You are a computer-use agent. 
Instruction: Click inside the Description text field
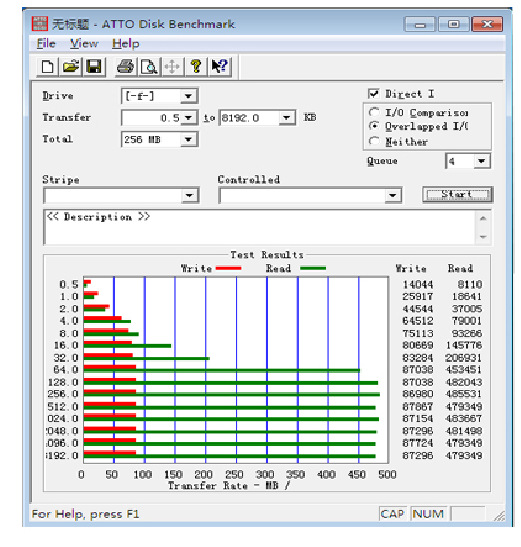[260, 227]
